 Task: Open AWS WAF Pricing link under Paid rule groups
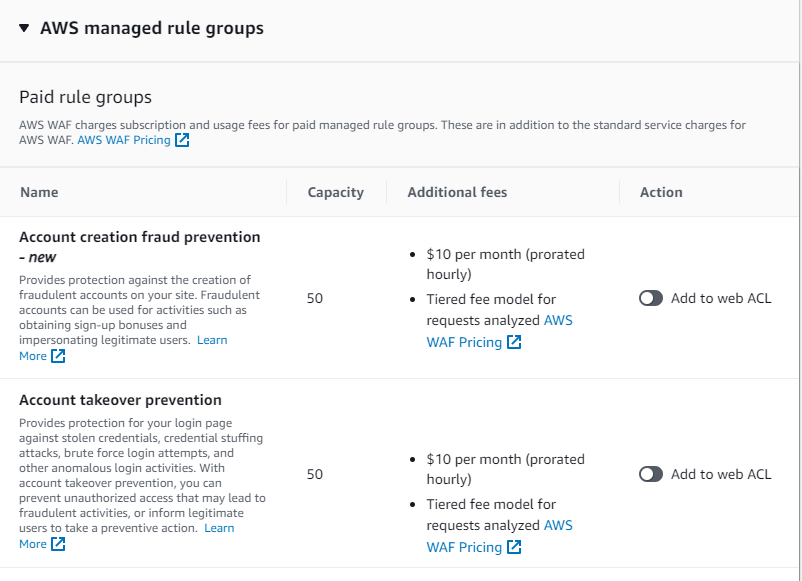[124, 140]
